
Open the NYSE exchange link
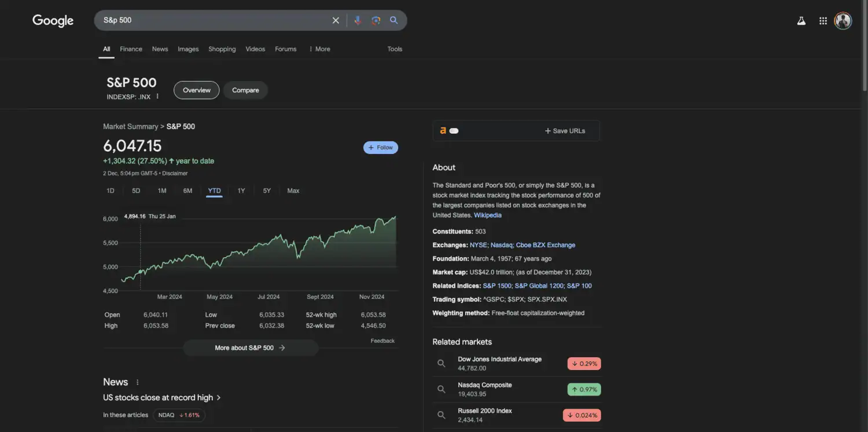479,246
